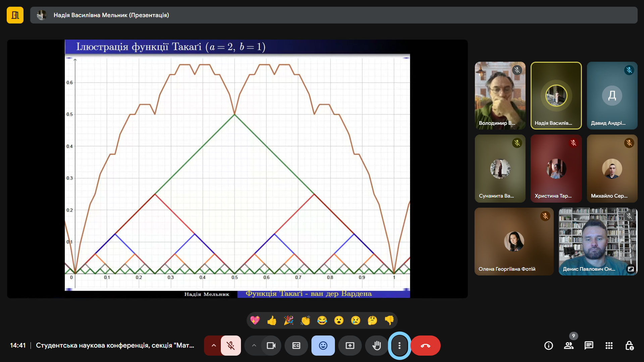Send the thumbs up emoji reaction

tap(272, 320)
